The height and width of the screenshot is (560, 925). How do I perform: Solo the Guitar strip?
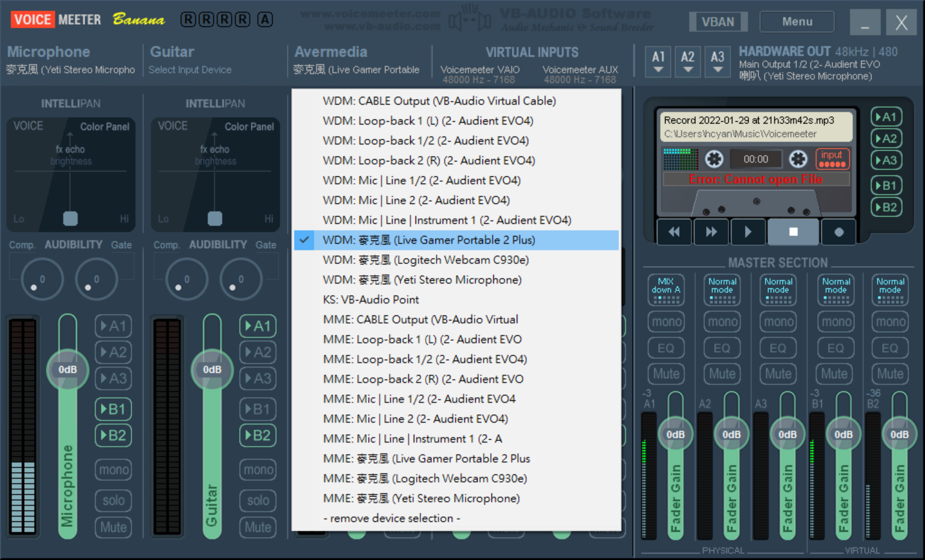(258, 500)
